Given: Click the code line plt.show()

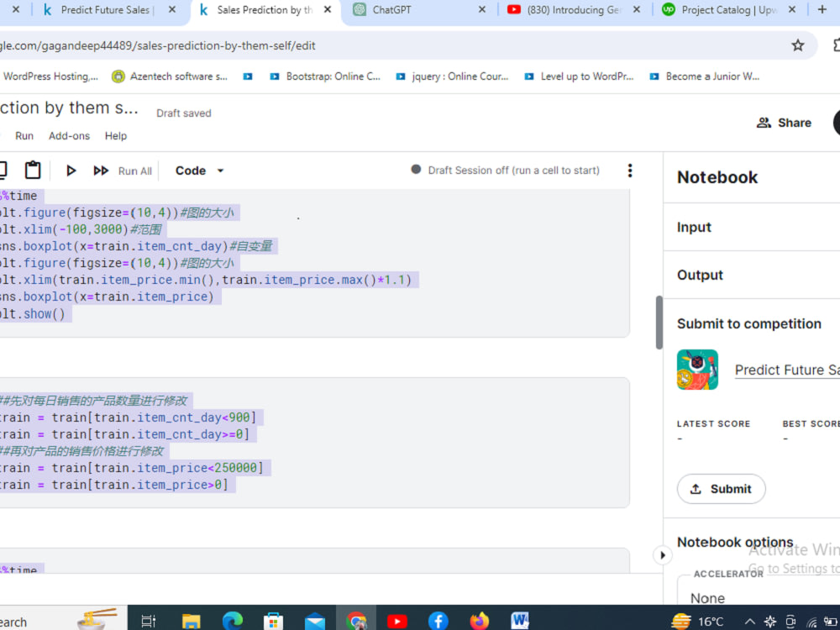Looking at the screenshot, I should click(32, 314).
